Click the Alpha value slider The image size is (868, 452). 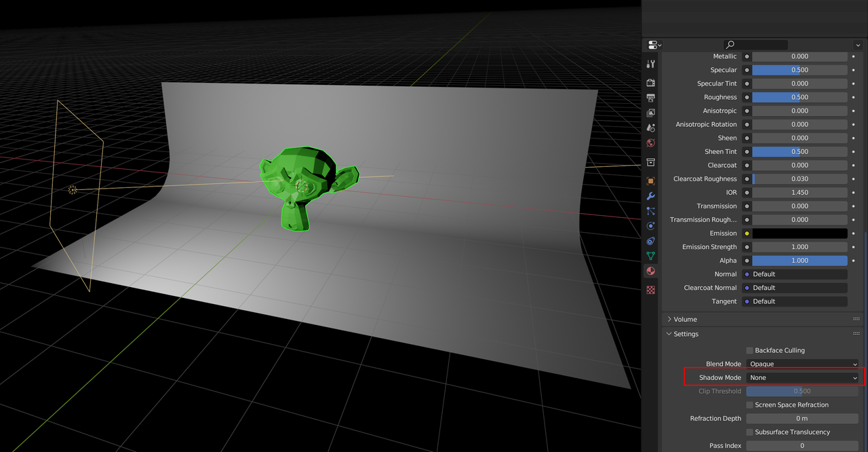coord(800,261)
